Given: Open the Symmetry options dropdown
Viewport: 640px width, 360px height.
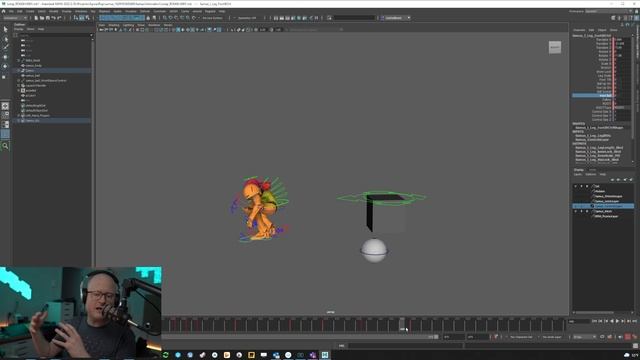Looking at the screenshot, I should click(x=248, y=18).
